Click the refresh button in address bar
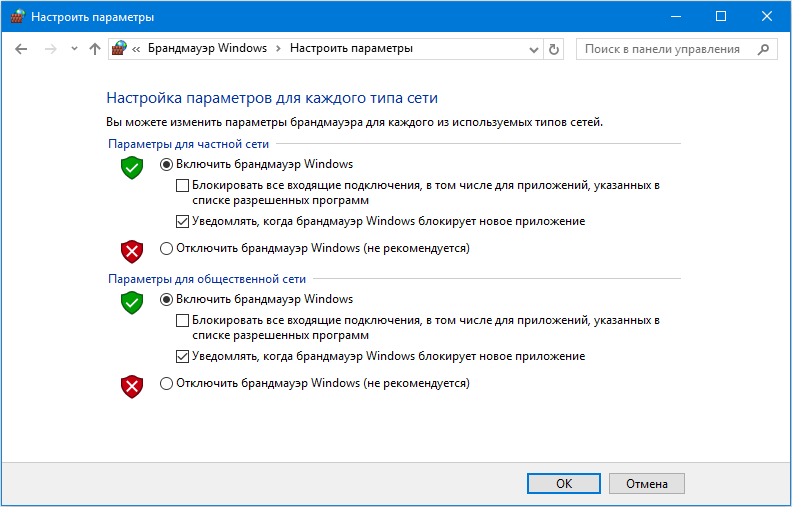Image resolution: width=792 pixels, height=507 pixels. 555,48
